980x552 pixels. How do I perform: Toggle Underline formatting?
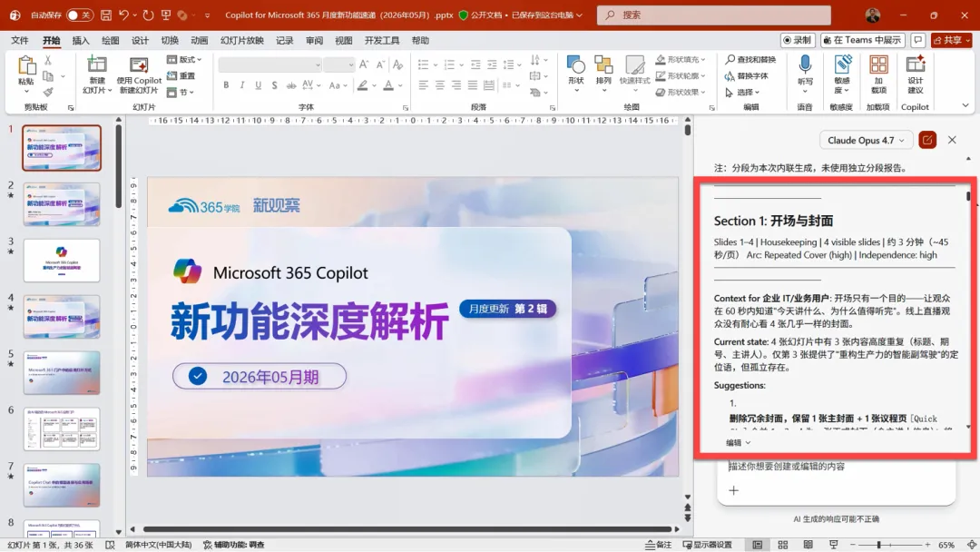(258, 85)
